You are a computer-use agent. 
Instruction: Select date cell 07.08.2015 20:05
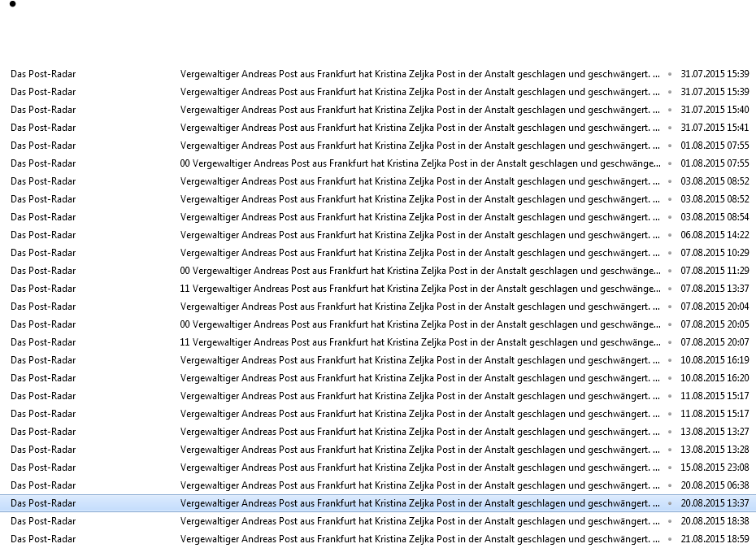point(715,324)
